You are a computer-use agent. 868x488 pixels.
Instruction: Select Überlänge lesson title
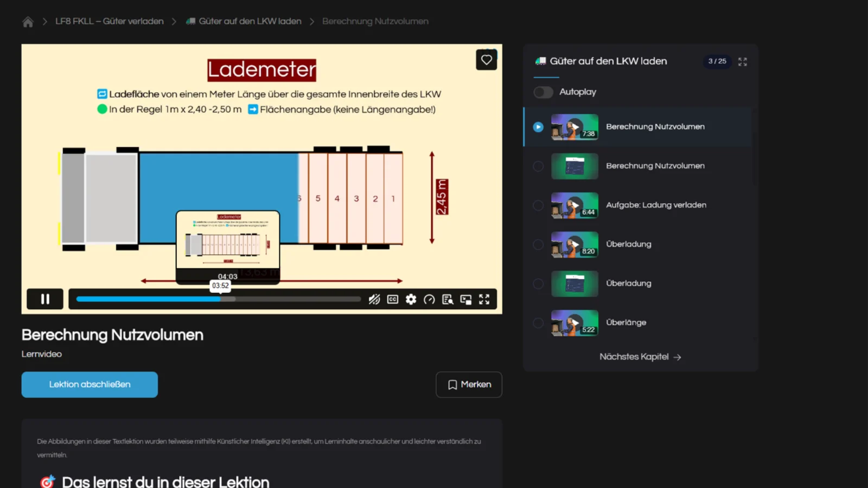[x=626, y=322]
